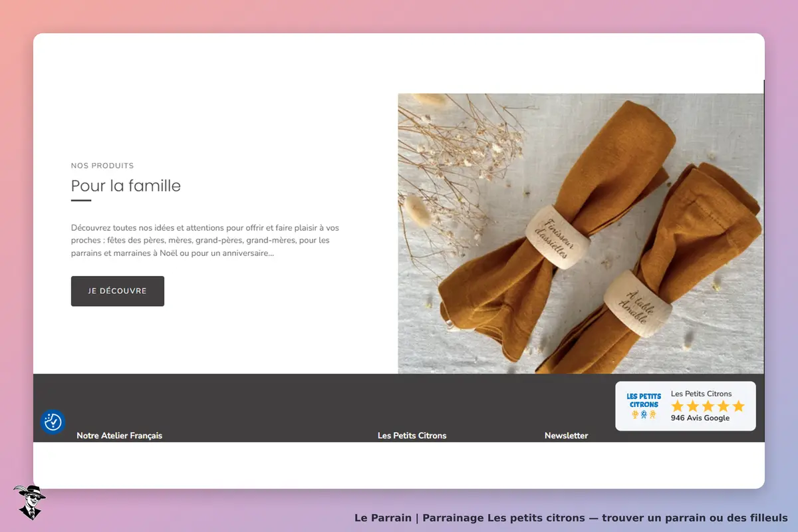Viewport: 798px width, 532px height.
Task: Click the five-star Google rating
Action: coord(708,406)
